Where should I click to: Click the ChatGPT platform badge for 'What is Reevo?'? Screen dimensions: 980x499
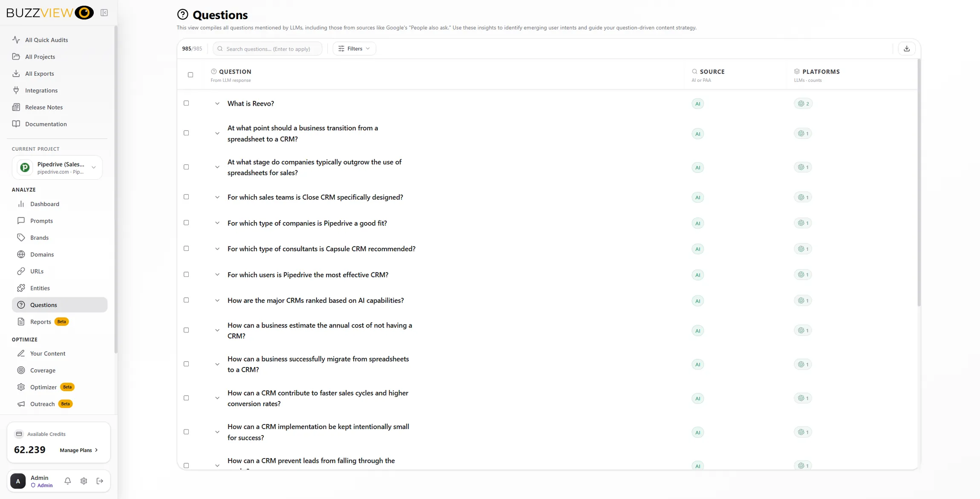coord(803,103)
